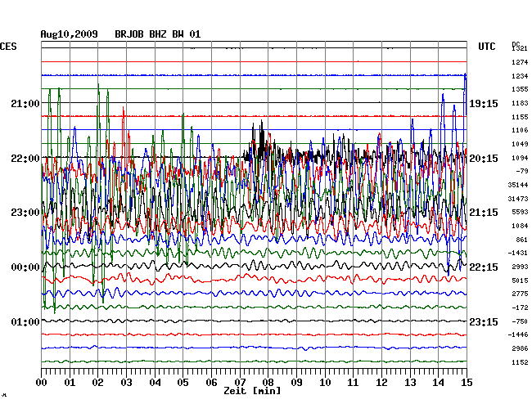Click minute 02 on the time axis
Viewport: 532px width, 404px height.
(97, 383)
